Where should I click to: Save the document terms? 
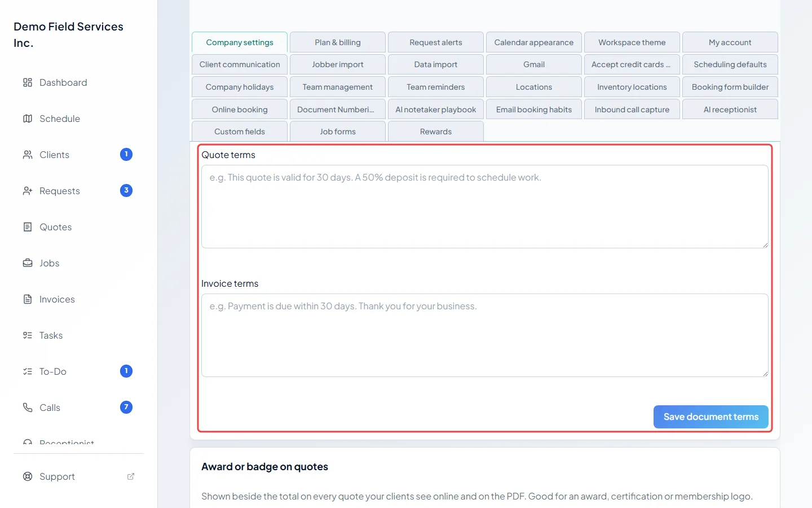pos(711,417)
